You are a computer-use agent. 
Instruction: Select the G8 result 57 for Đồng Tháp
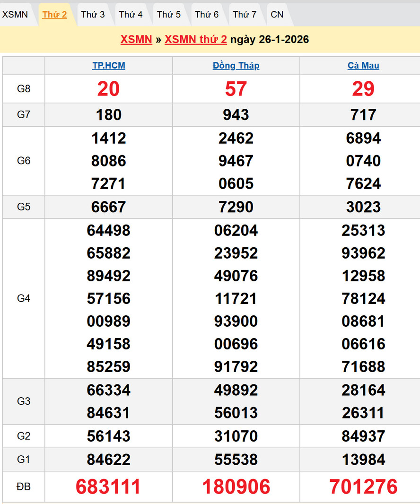(236, 89)
